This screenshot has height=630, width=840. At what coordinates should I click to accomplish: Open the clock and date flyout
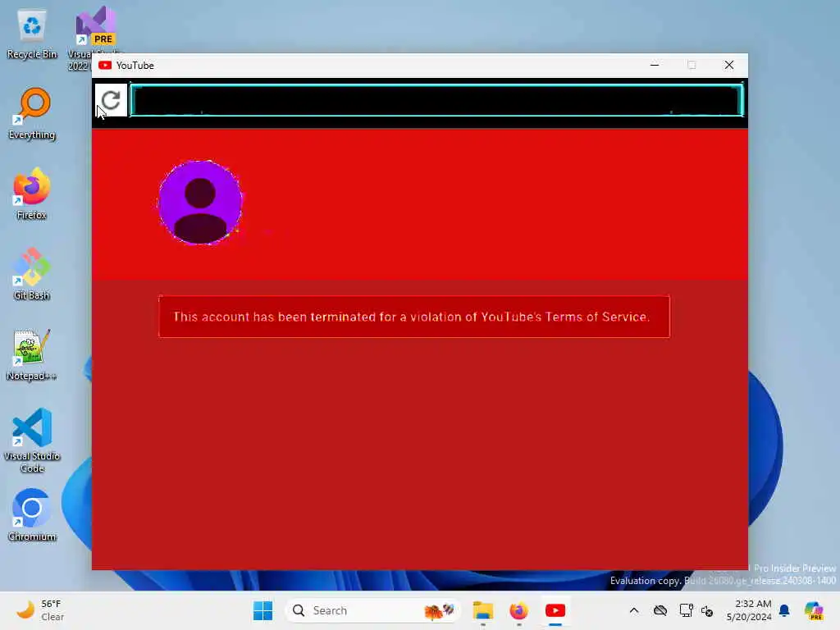click(x=748, y=610)
